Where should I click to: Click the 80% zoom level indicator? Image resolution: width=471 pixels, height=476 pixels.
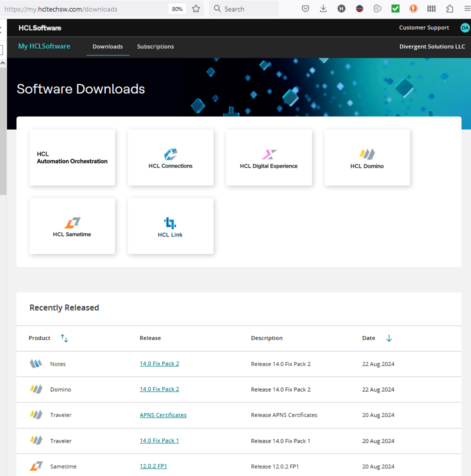177,9
